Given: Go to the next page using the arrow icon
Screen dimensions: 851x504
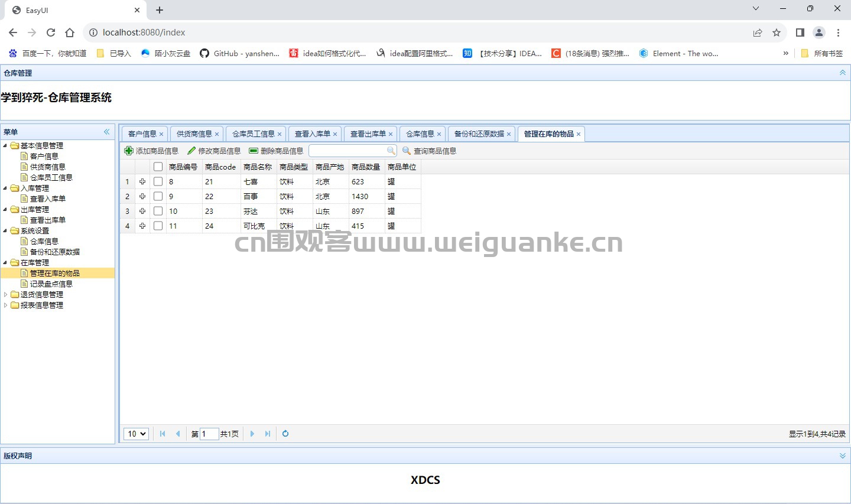Looking at the screenshot, I should (252, 434).
